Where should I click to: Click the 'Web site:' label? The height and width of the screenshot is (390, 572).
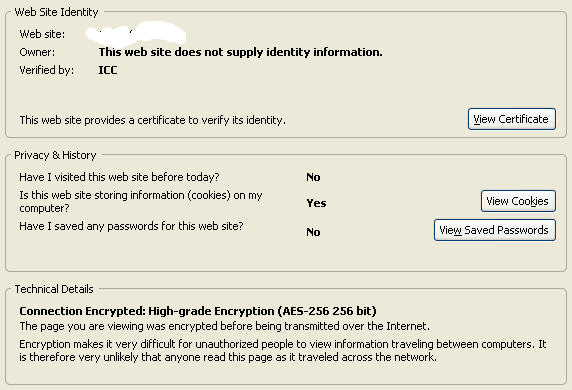pyautogui.click(x=42, y=34)
